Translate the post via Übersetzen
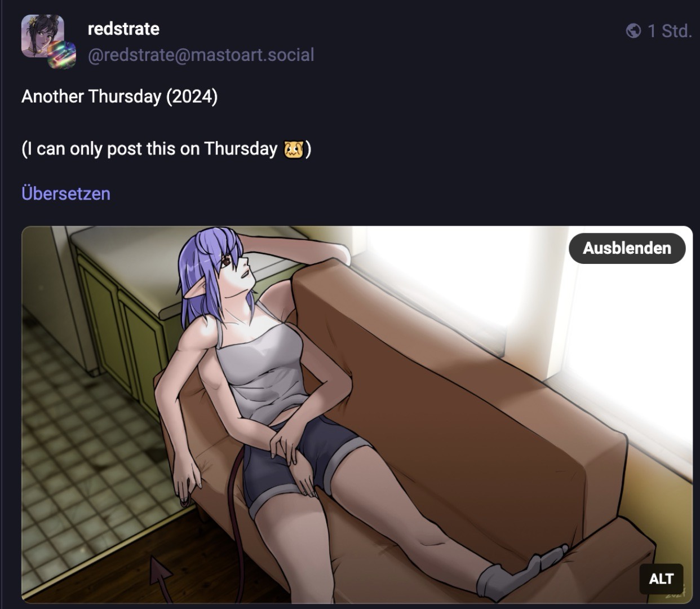This screenshot has height=609, width=700. coord(66,193)
